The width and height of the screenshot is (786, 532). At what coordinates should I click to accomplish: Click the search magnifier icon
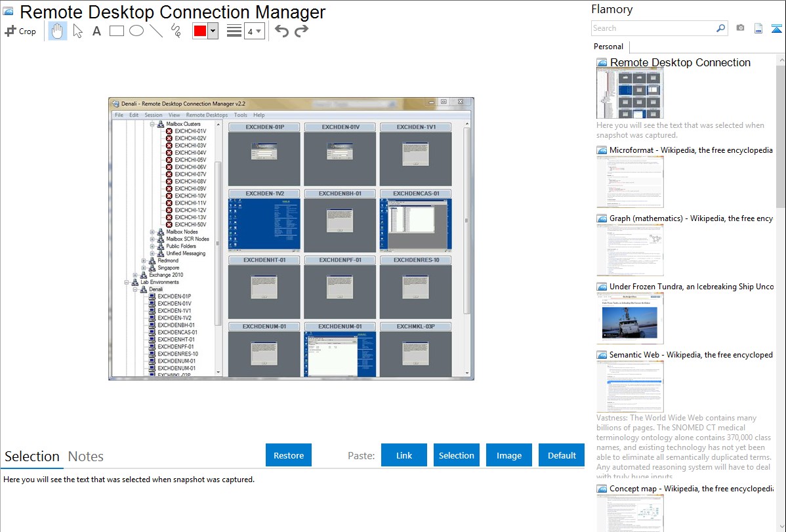point(721,28)
